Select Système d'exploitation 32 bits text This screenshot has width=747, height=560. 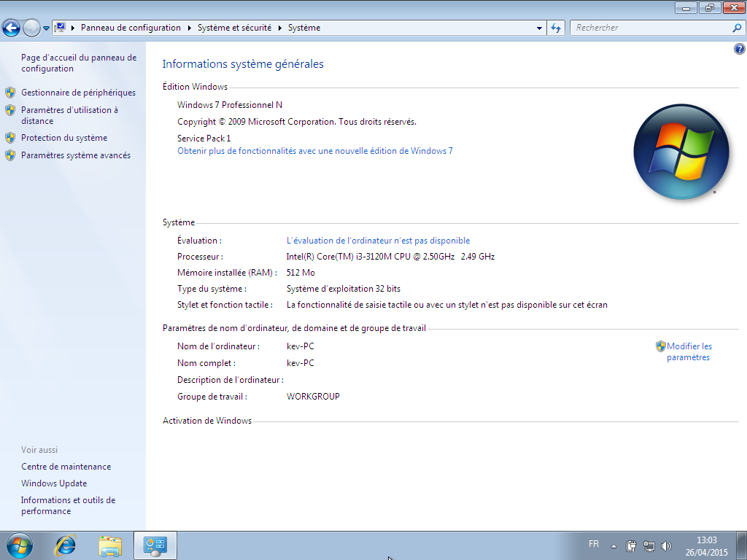coord(344,289)
